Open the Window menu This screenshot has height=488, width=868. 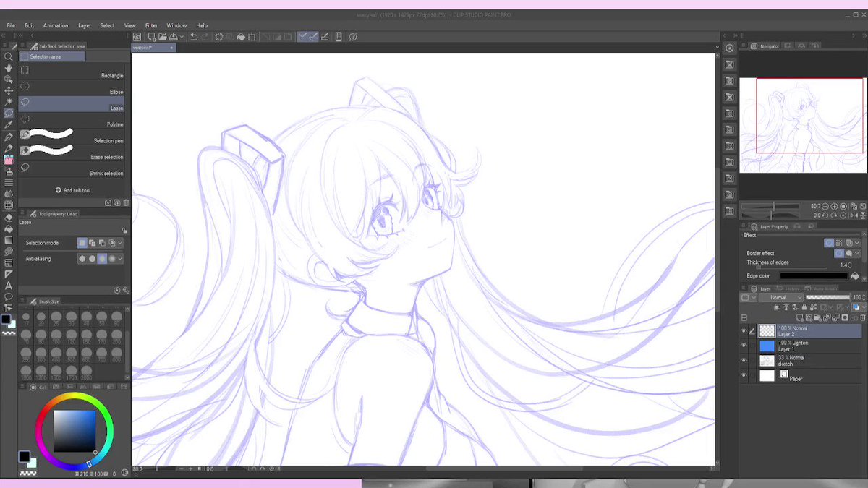[176, 25]
